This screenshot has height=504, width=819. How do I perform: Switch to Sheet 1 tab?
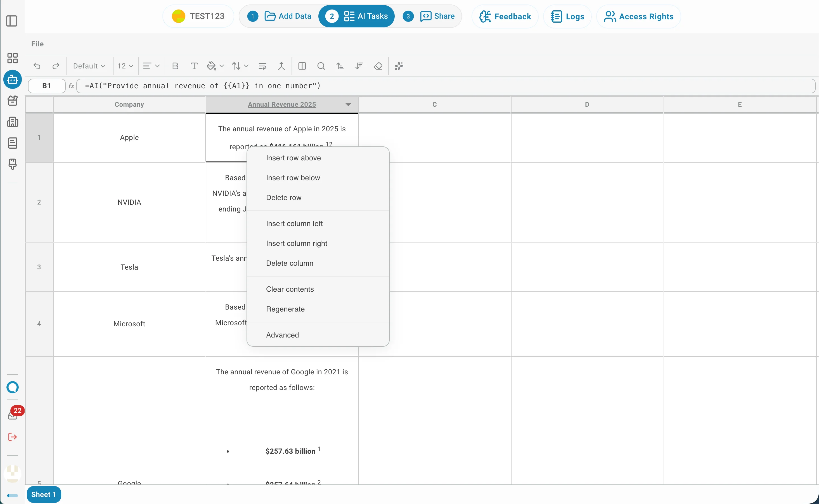[44, 494]
